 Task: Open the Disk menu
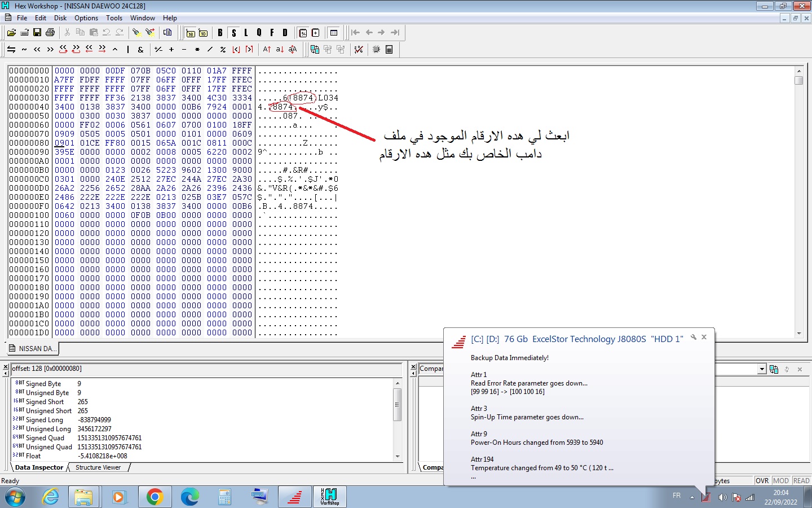tap(60, 18)
